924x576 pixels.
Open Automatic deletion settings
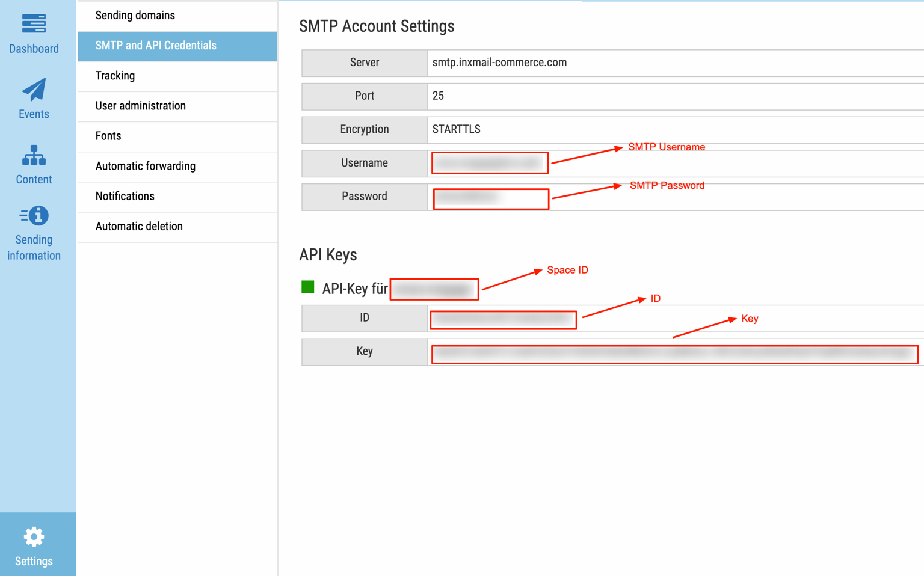click(177, 227)
